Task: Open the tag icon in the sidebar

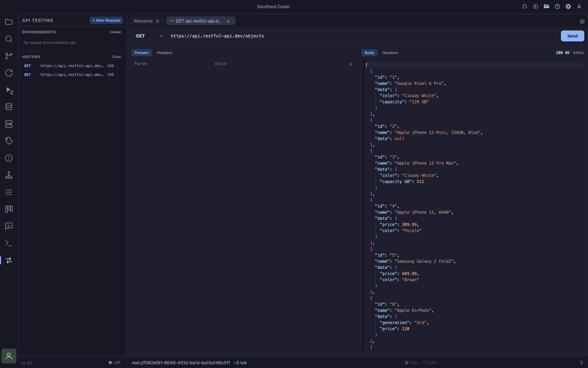Action: click(9, 141)
